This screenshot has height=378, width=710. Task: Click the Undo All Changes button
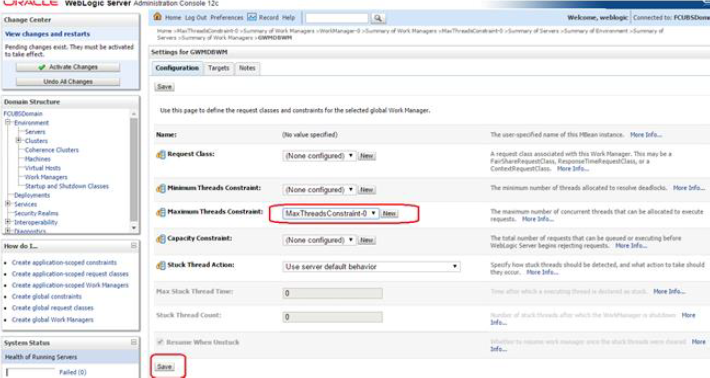tap(68, 81)
